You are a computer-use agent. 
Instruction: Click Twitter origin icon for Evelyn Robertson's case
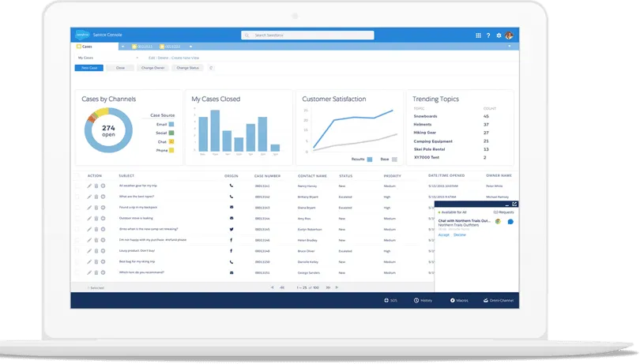232,229
